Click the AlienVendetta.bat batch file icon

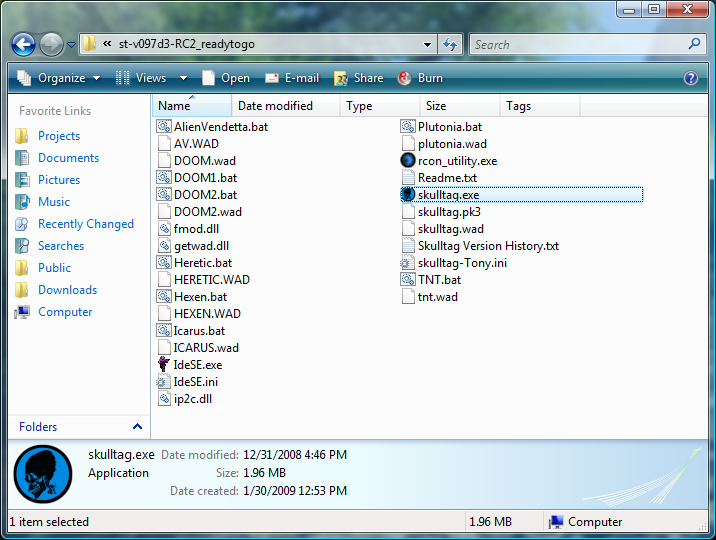(164, 127)
